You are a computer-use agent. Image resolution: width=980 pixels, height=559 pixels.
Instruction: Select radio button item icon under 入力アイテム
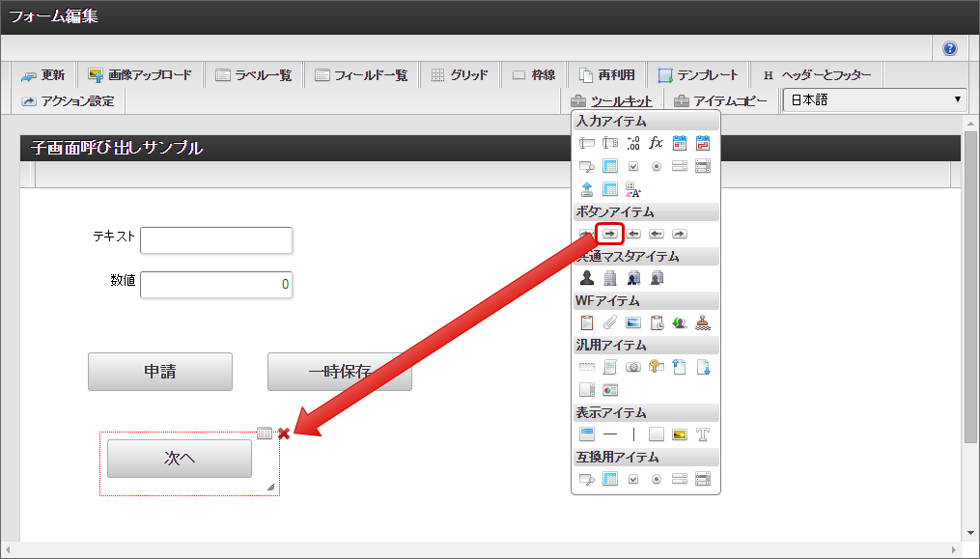click(x=657, y=166)
